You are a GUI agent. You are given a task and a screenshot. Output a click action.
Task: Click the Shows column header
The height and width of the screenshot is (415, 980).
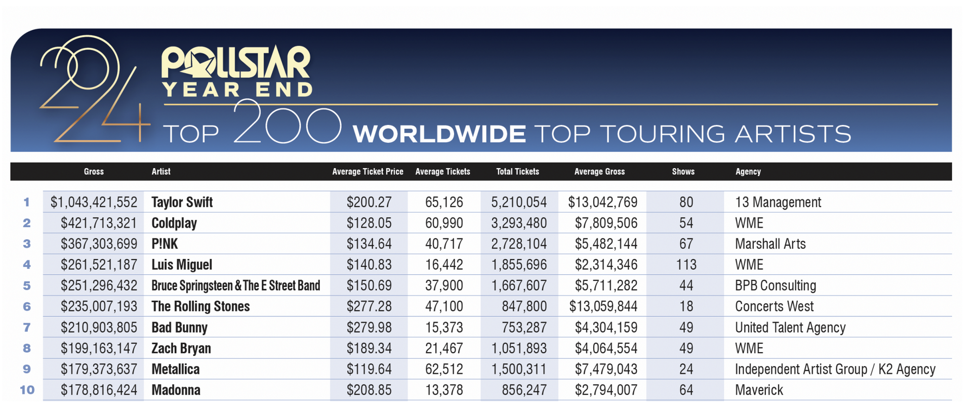[683, 172]
